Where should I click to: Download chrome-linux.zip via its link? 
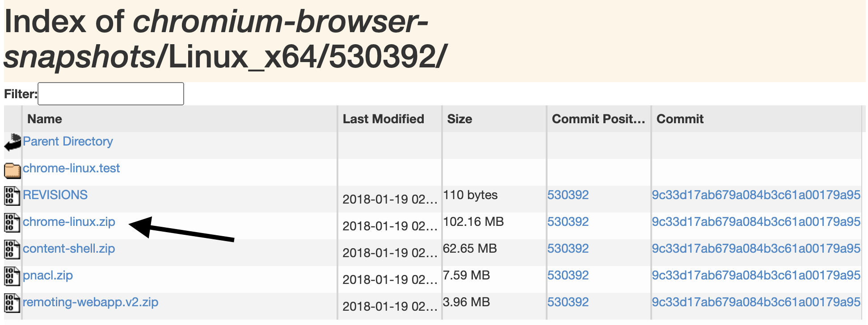point(69,222)
